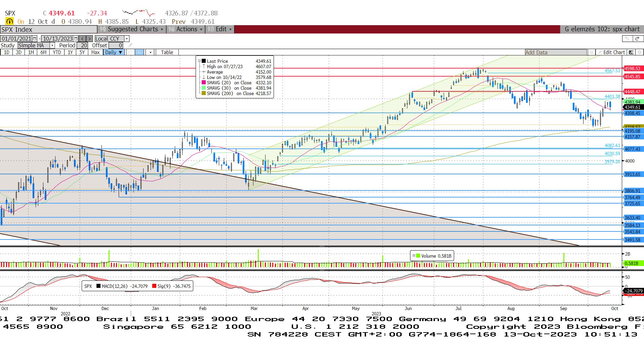Click the 4349.61 last price axis label

coord(633,107)
